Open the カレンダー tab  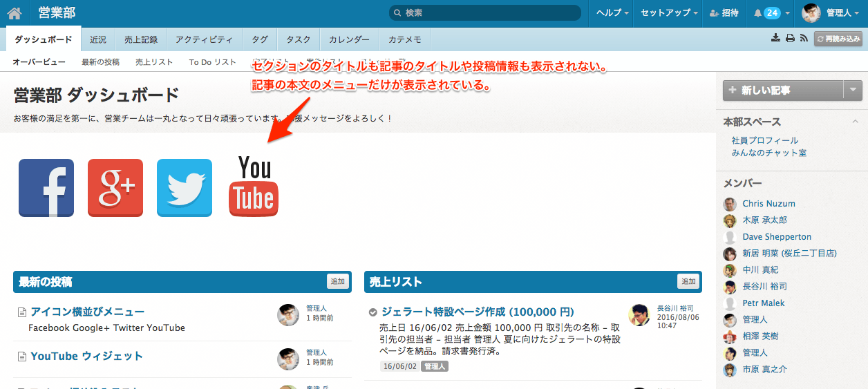click(350, 39)
